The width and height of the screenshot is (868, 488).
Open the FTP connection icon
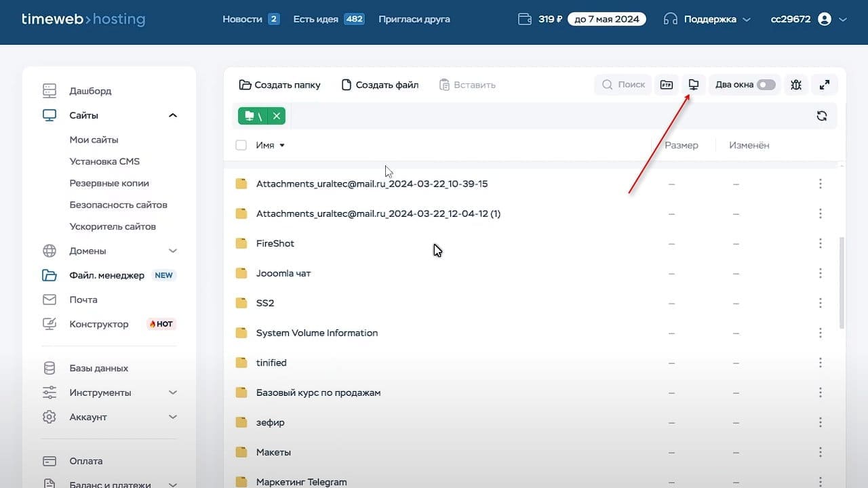click(x=667, y=85)
